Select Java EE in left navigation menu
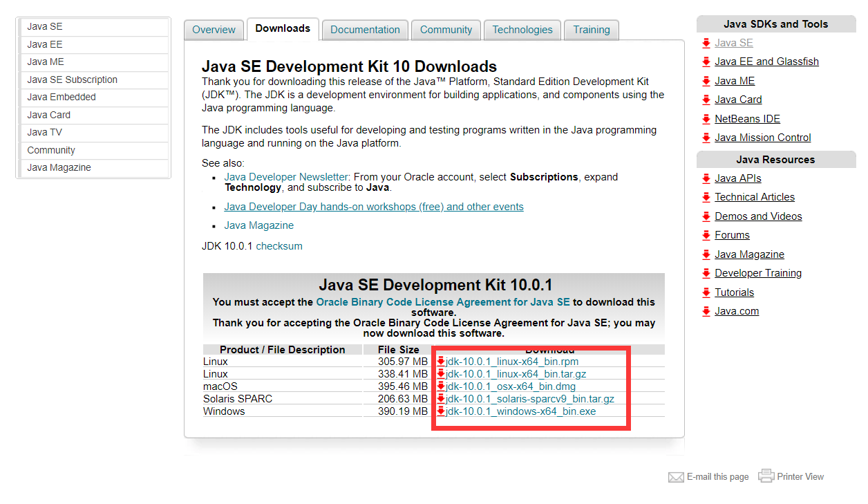The height and width of the screenshot is (504, 868). point(94,45)
